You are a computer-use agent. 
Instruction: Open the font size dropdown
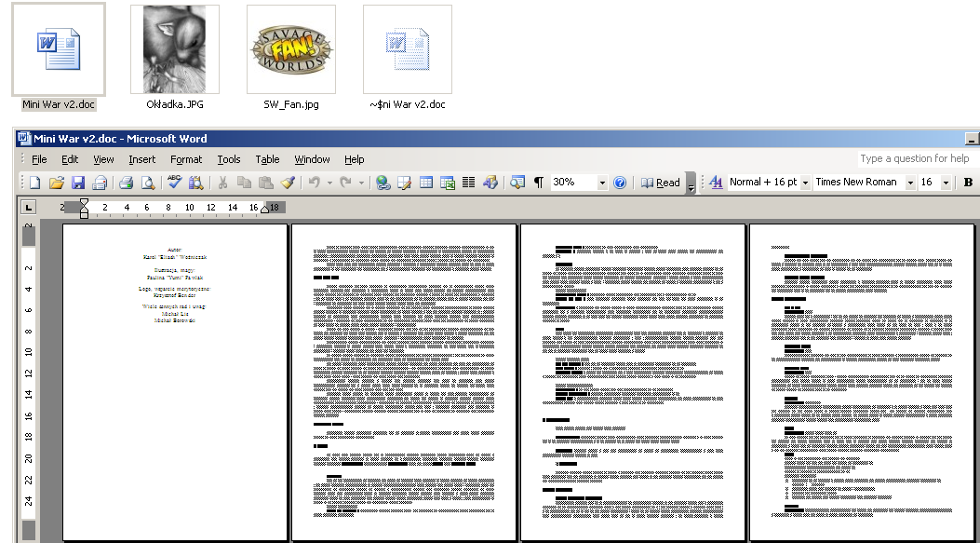946,183
